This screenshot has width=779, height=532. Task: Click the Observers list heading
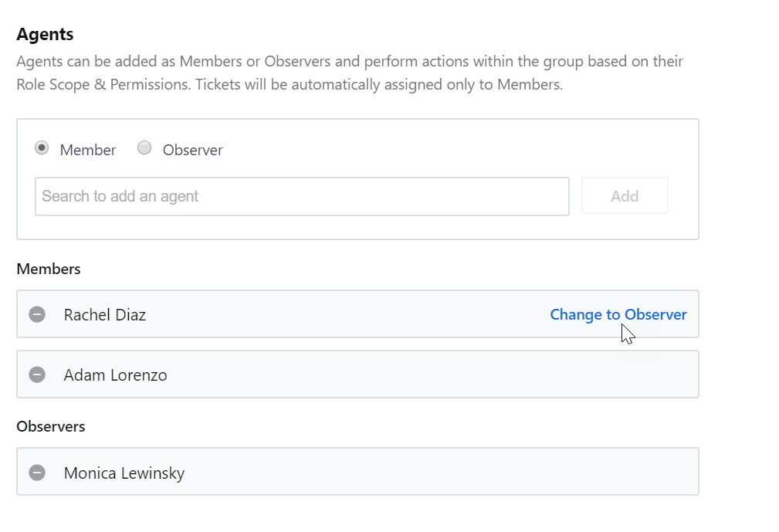pos(51,426)
